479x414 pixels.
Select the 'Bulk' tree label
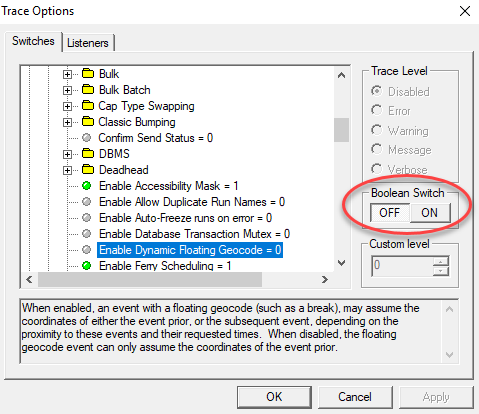[109, 74]
